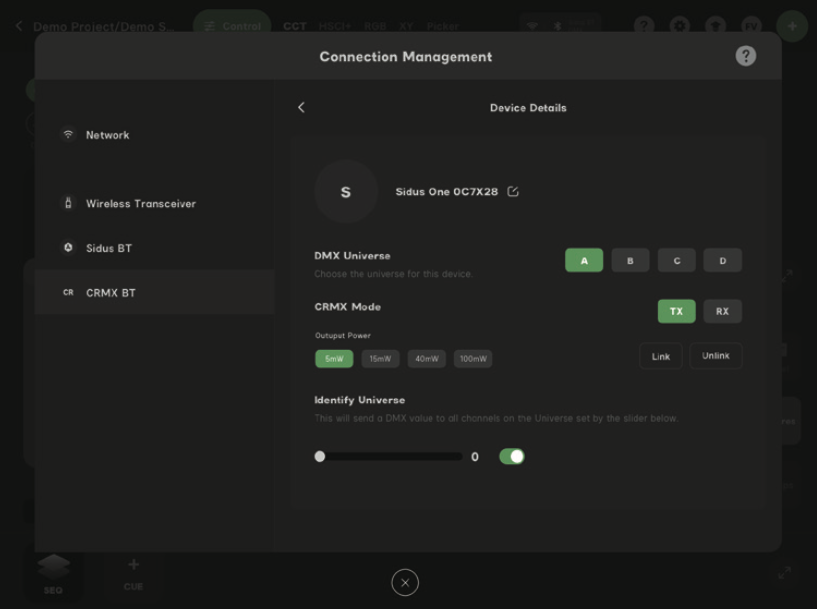Select 100mW output power

(x=472, y=358)
